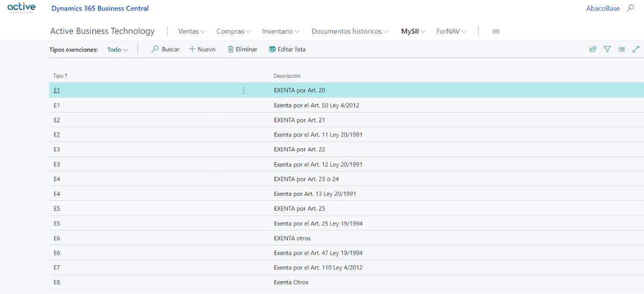Click E4 type in 'EXENTA por Art. 23 o 24' row
This screenshot has width=644, height=294.
pyautogui.click(x=57, y=179)
